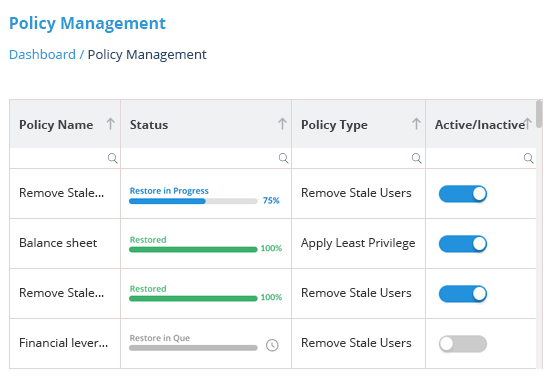Click the table vertical scrollbar thumb

539,114
